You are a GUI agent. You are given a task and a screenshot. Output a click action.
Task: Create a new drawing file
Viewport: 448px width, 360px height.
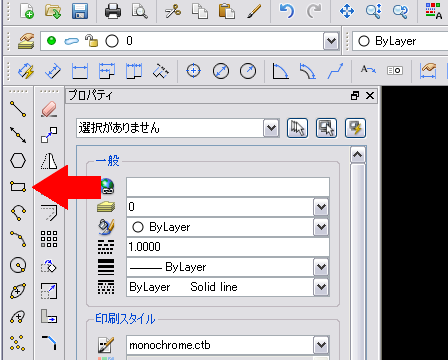(x=27, y=10)
